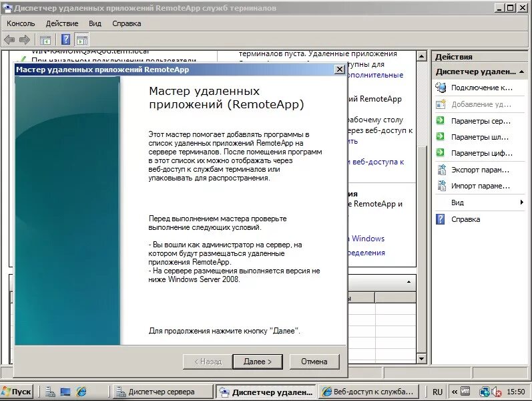Click 'Диспетчер удален...' taskbar button
This screenshot has width=532, height=401.
pos(266,392)
